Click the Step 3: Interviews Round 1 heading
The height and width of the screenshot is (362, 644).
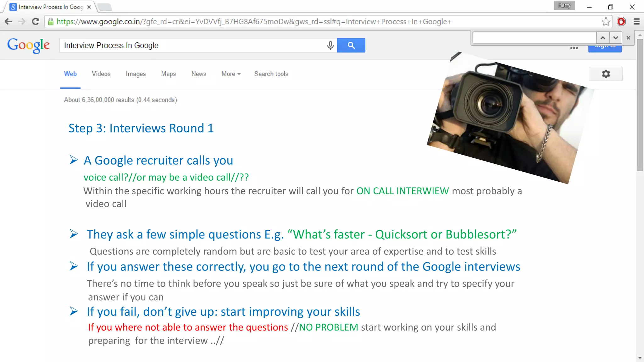pos(141,128)
